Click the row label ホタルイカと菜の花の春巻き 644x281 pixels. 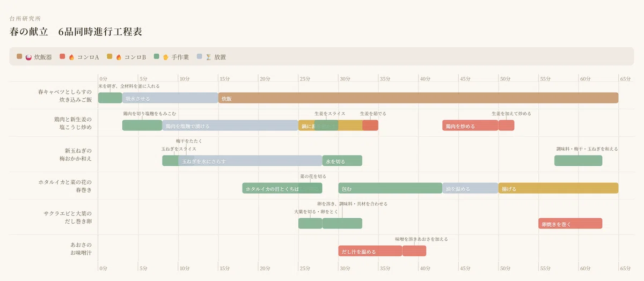[x=65, y=186]
